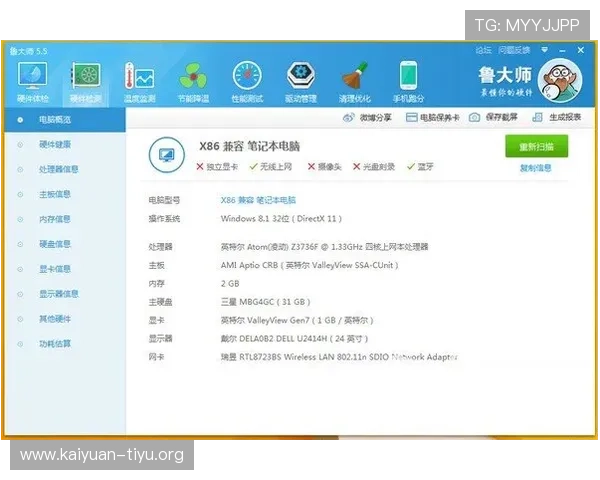Open the 论坛 forum link
The height and width of the screenshot is (480, 600).
point(483,50)
